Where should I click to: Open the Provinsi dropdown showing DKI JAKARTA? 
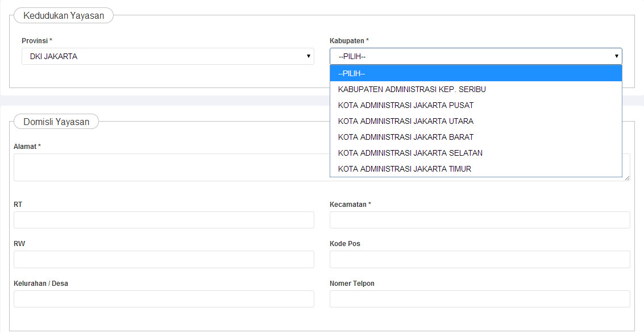click(x=168, y=56)
